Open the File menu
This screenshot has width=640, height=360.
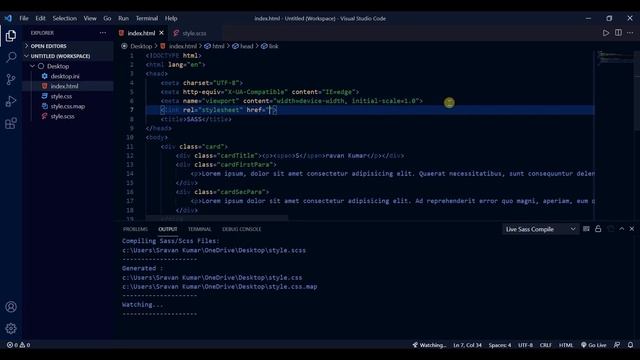pyautogui.click(x=24, y=18)
